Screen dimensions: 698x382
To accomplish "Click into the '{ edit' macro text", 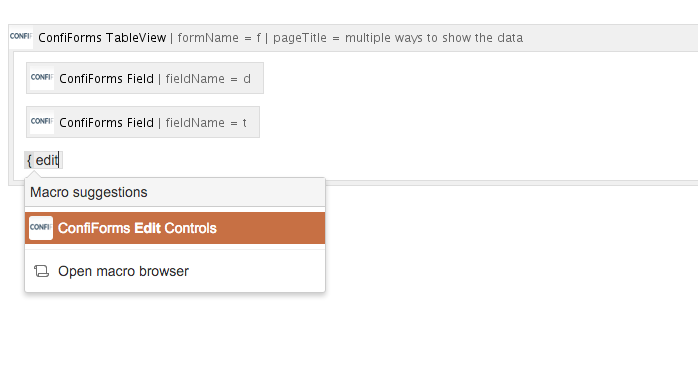I will tap(44, 160).
